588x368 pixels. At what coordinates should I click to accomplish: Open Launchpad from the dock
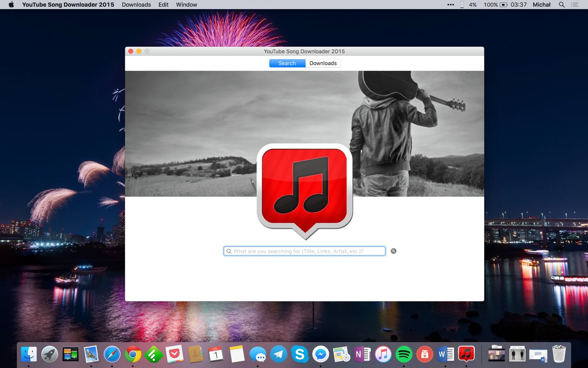[x=50, y=354]
